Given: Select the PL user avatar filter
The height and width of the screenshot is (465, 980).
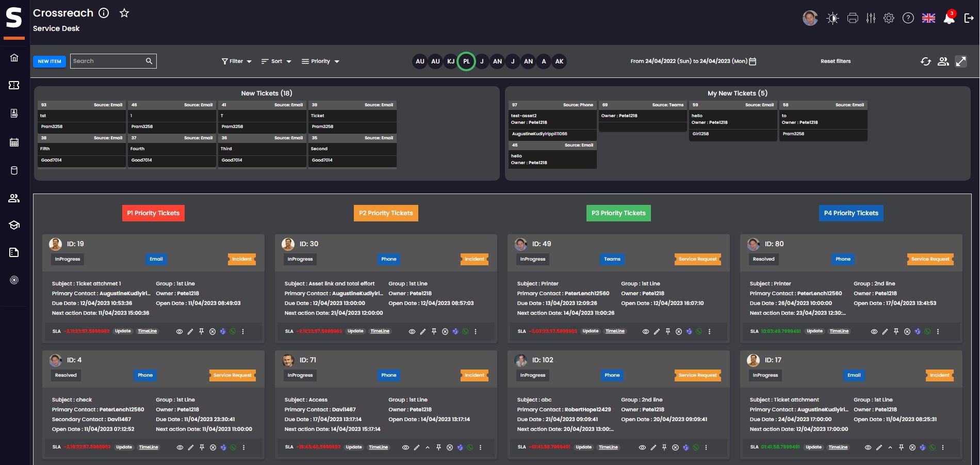Looking at the screenshot, I should (x=466, y=61).
